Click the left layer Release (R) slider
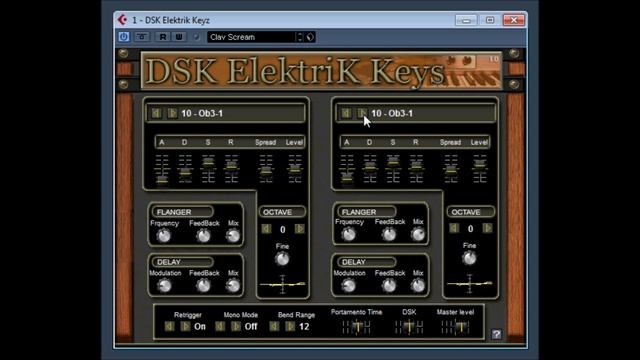The height and width of the screenshot is (360, 640). (x=231, y=169)
